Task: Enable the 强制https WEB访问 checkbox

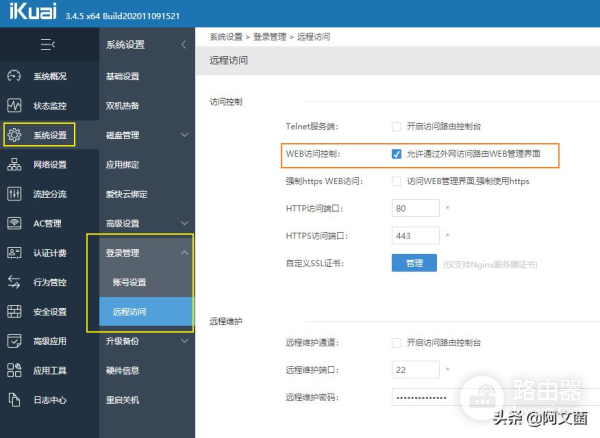Action: tap(396, 181)
